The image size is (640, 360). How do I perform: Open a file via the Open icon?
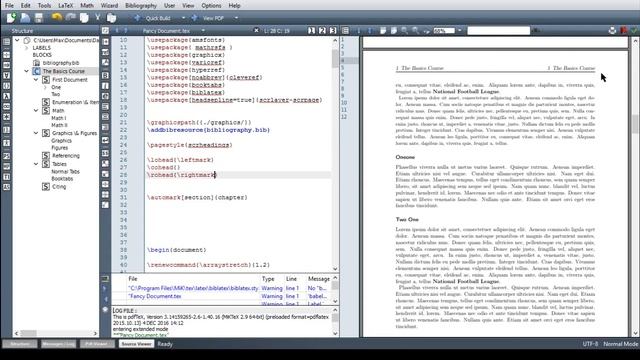click(x=25, y=18)
